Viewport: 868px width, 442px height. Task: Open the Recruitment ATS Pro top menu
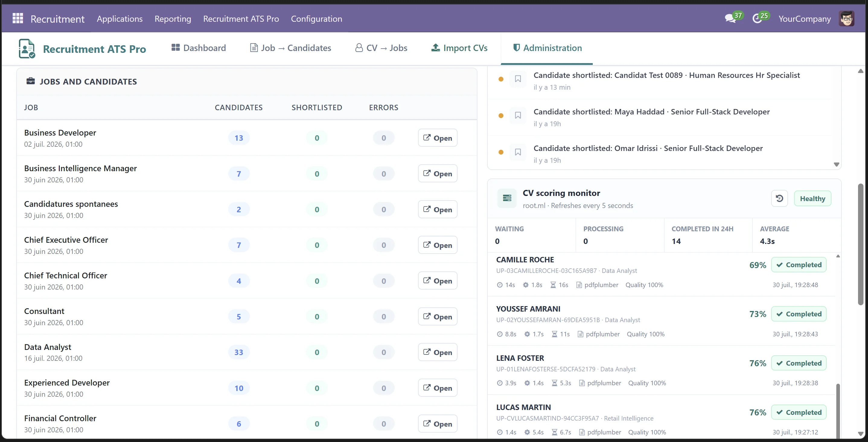click(x=241, y=18)
